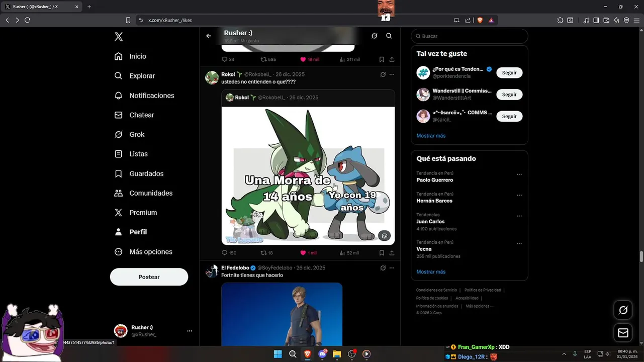The image size is (644, 362).
Task: Reply to top post with 34 comments
Action: pos(228,59)
